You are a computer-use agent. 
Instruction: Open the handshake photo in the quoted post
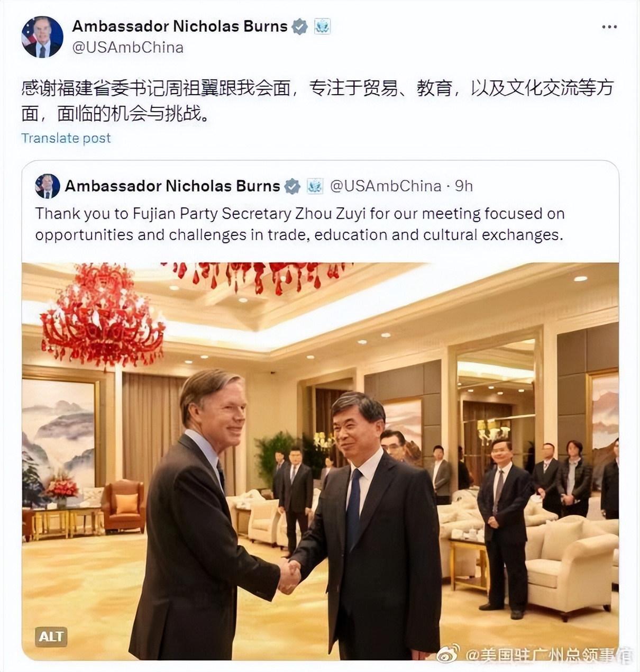coord(320,461)
